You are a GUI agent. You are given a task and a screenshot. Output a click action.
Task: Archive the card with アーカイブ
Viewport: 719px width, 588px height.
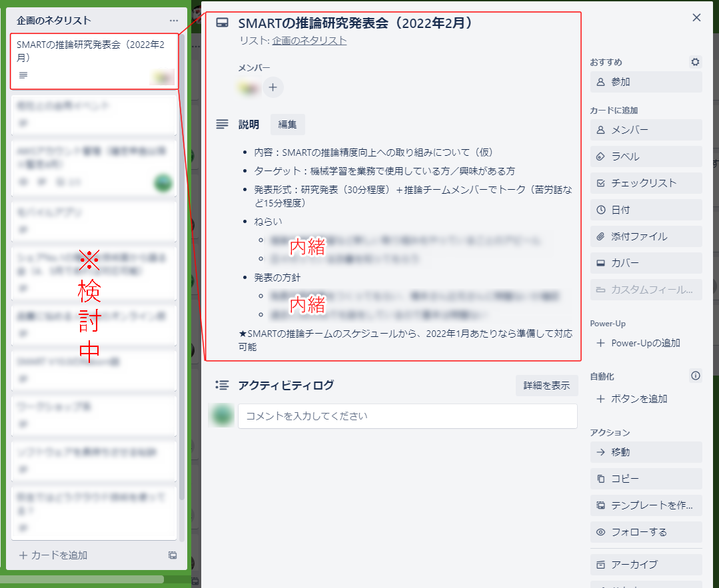(x=646, y=565)
